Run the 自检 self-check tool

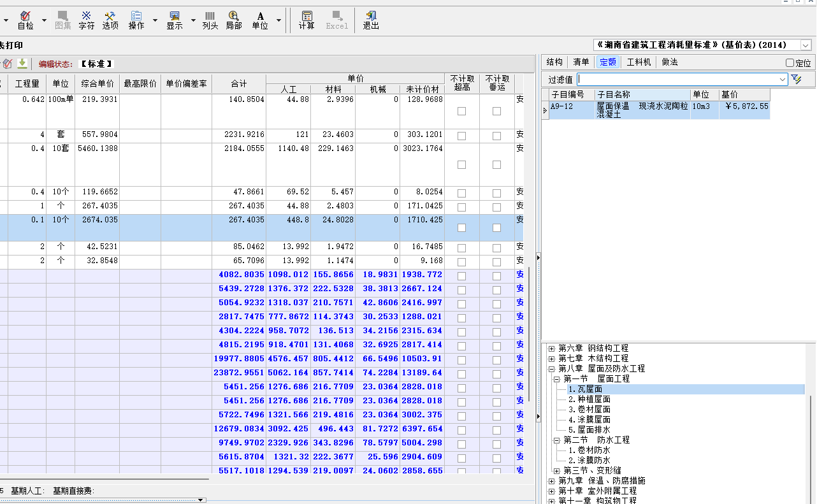coord(25,20)
